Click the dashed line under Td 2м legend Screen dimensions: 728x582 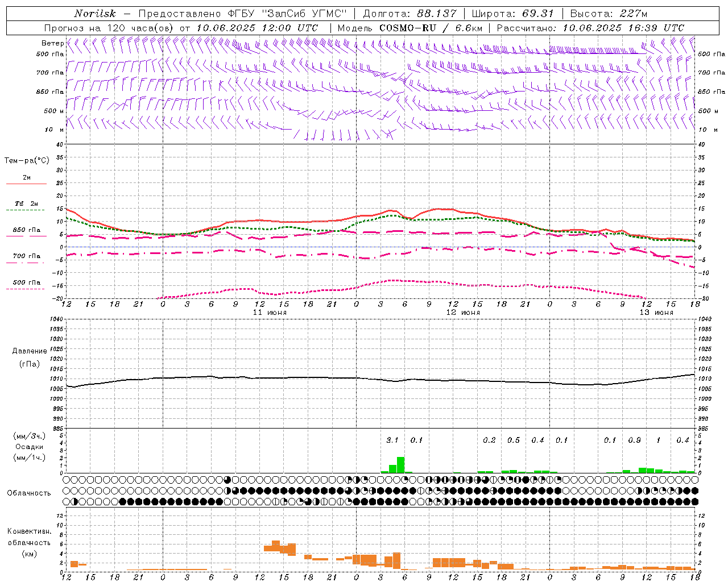pos(26,210)
